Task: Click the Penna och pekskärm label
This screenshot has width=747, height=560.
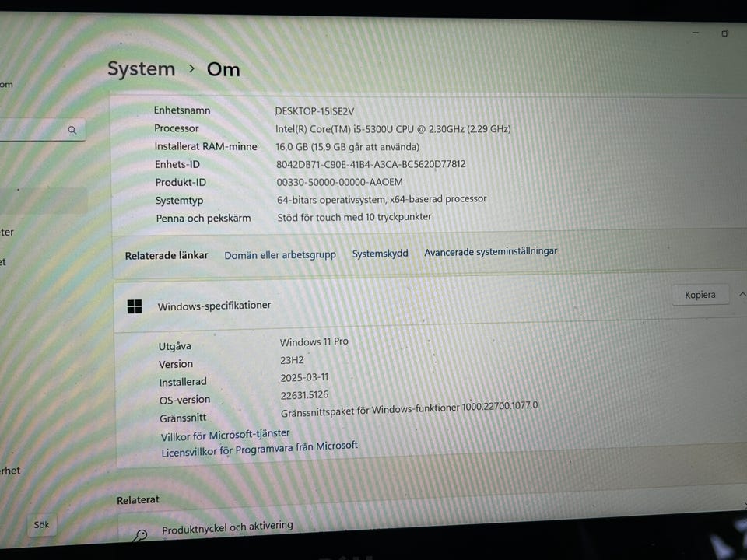Action: 203,219
